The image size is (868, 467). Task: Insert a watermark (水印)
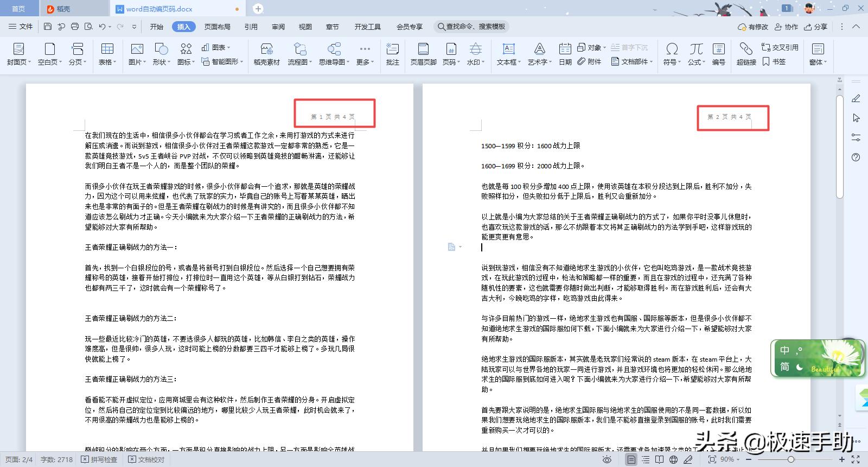pos(476,54)
